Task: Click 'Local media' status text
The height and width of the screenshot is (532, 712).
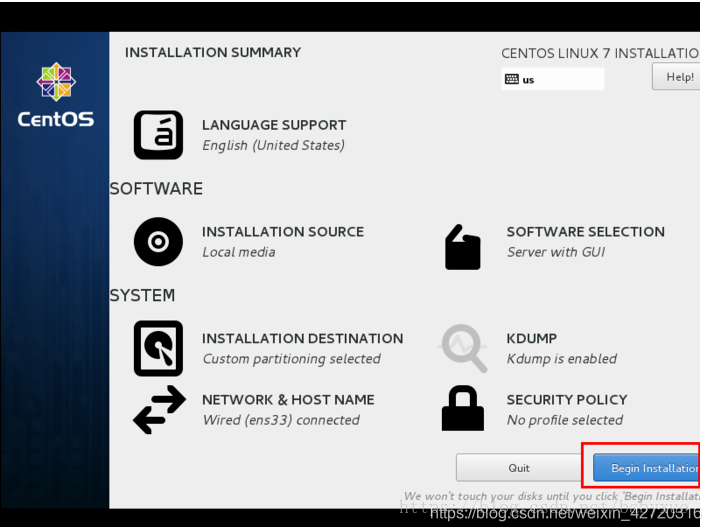Action: tap(239, 252)
